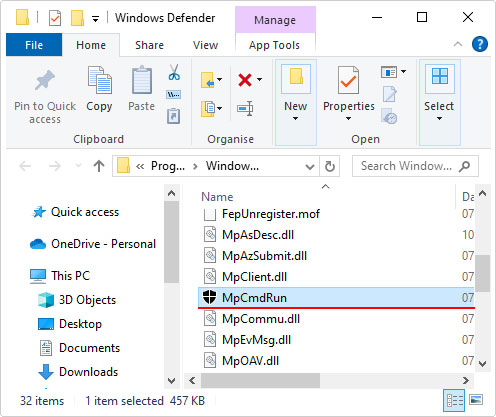The height and width of the screenshot is (417, 496).
Task: Expand the Properties dropdown arrow
Action: point(348,118)
